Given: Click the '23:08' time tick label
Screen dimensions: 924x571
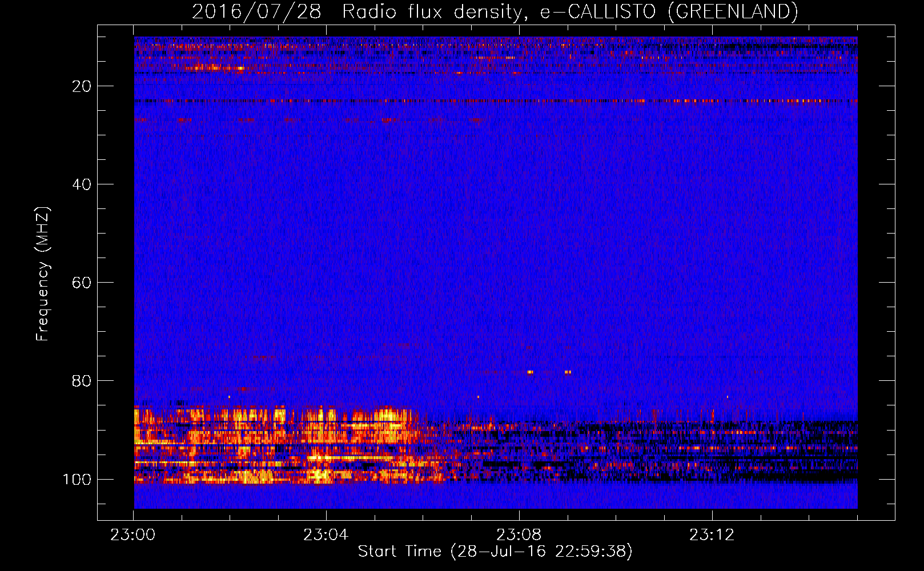Looking at the screenshot, I should pos(519,535).
